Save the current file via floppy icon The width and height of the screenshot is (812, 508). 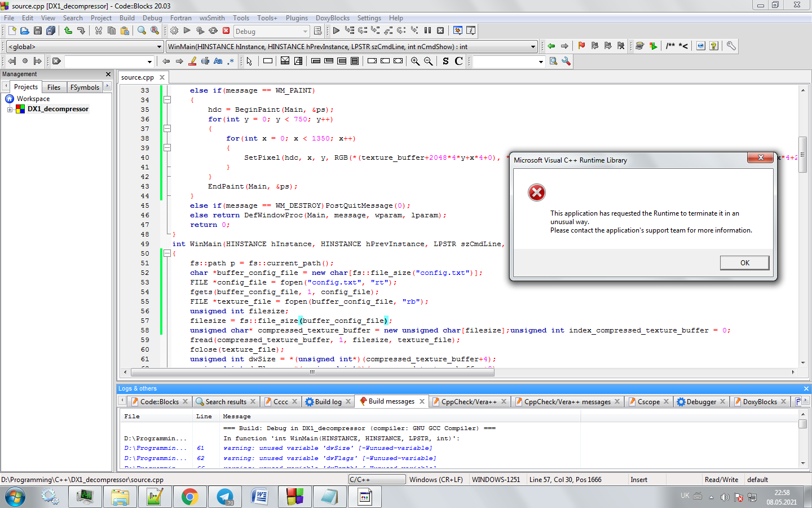pyautogui.click(x=37, y=30)
